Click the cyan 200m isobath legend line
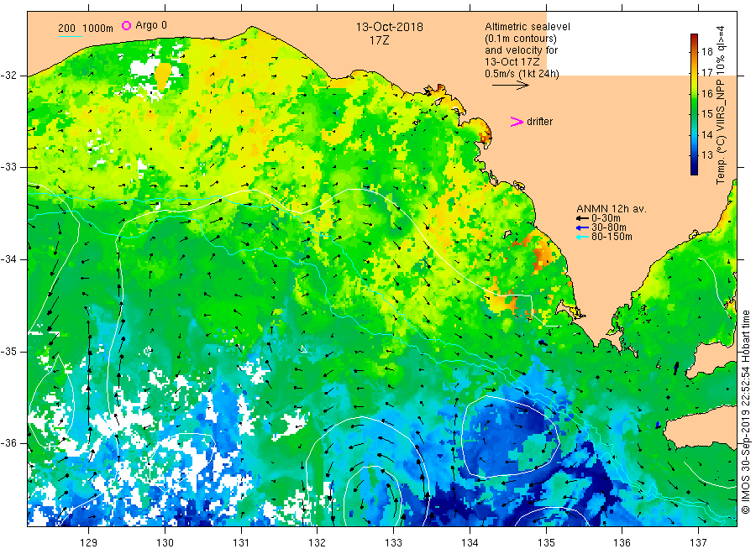Image resolution: width=756 pixels, height=554 pixels. pos(70,36)
